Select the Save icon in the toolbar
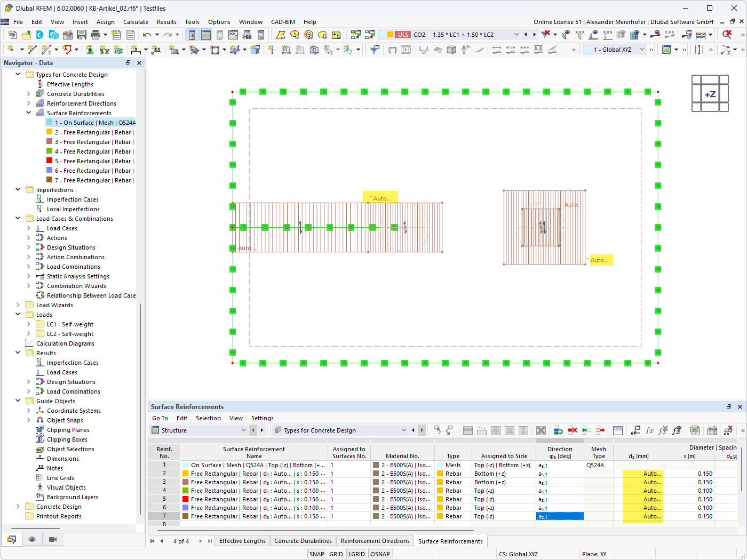 point(82,34)
